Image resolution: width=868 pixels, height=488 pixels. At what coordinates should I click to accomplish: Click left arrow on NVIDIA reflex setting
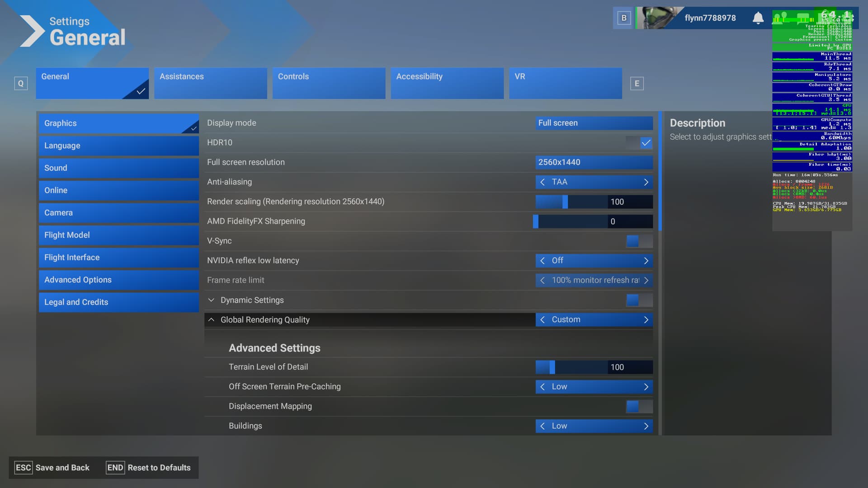542,261
